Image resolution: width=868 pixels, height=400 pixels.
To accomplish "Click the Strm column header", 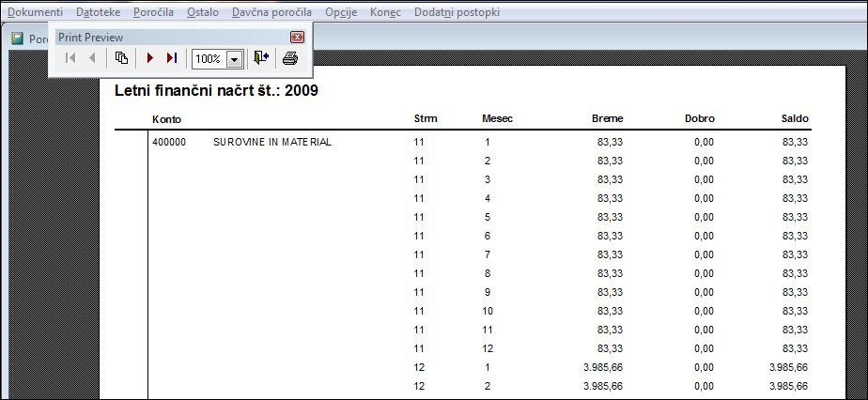I will click(x=426, y=118).
